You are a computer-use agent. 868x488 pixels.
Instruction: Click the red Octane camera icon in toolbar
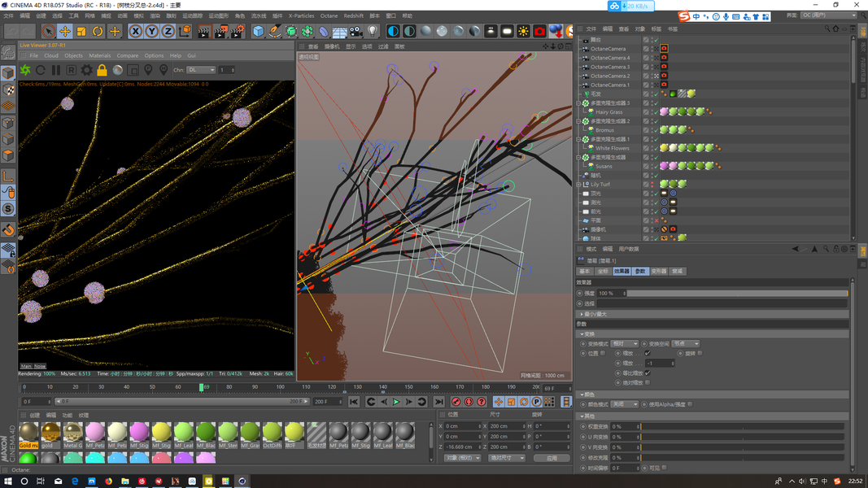coord(539,32)
